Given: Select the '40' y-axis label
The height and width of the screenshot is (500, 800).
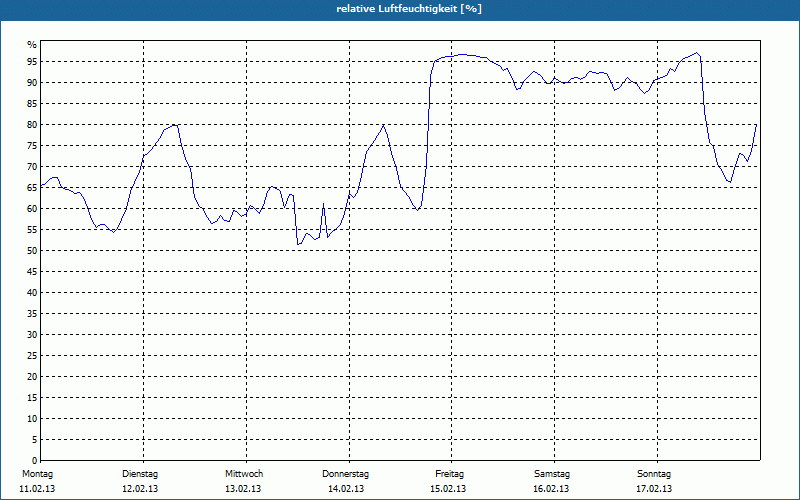Looking at the screenshot, I should point(32,292).
